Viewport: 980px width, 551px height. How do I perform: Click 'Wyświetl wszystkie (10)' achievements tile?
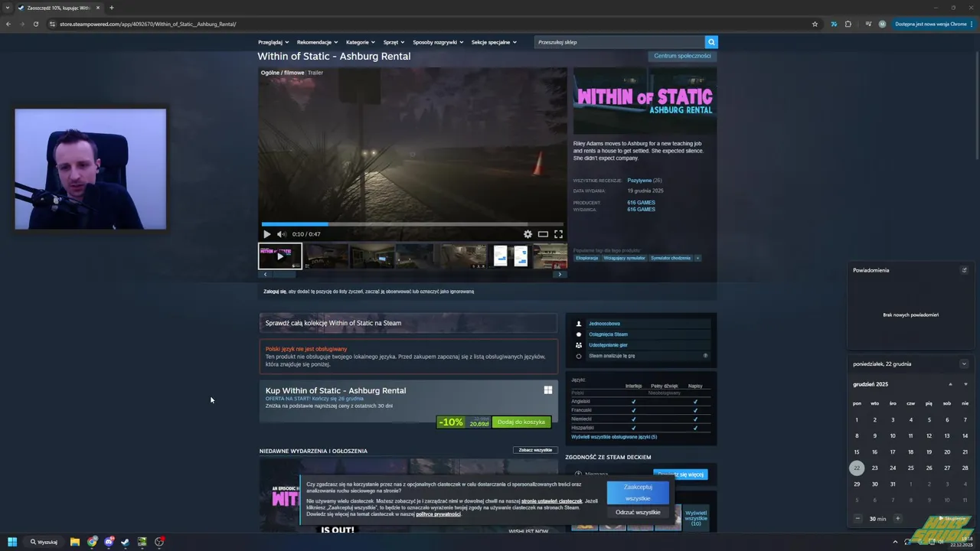pos(696,517)
